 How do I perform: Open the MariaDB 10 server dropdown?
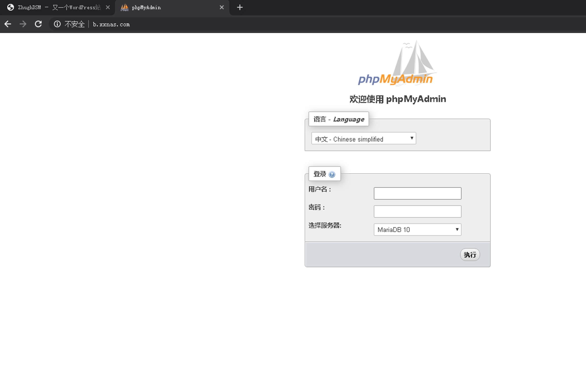[x=417, y=230]
